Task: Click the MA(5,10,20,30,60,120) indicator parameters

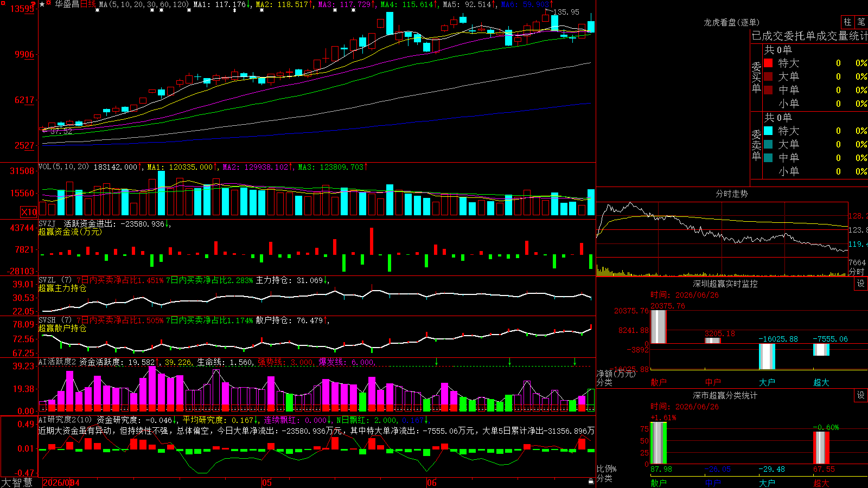Action: coord(144,4)
